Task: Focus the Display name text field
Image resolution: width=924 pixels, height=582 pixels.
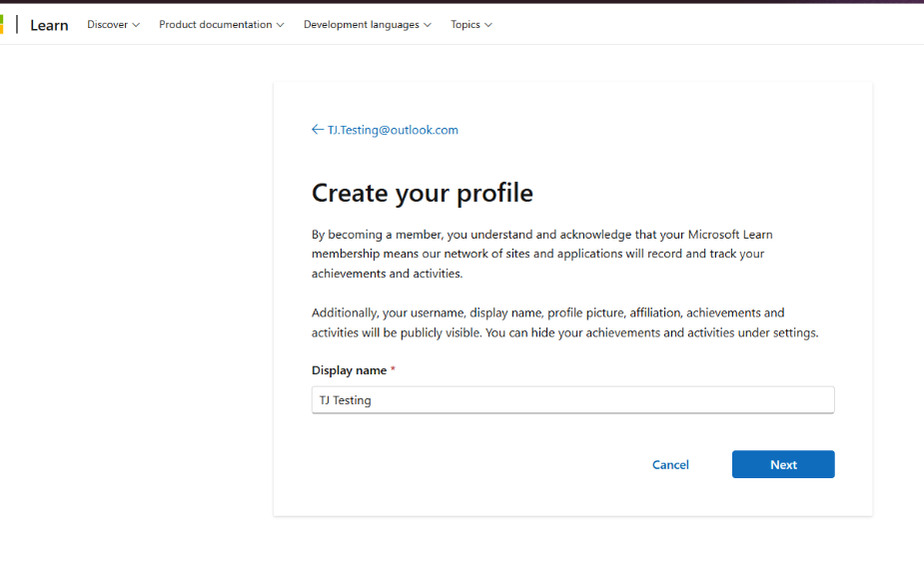Action: [x=572, y=400]
